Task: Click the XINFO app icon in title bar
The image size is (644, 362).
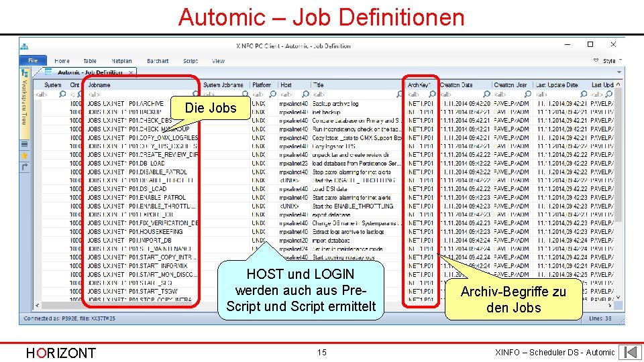Action: 24,46
